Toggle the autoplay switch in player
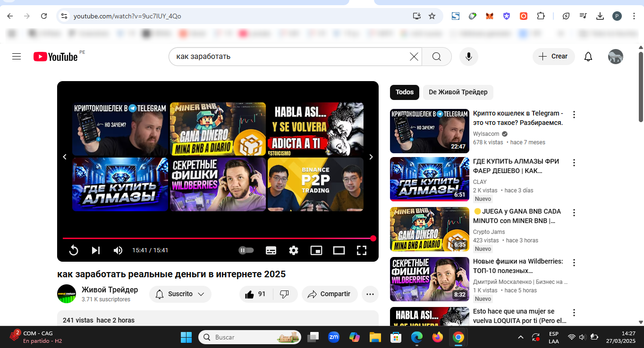Viewport: 644px width, 348px height. pos(246,250)
